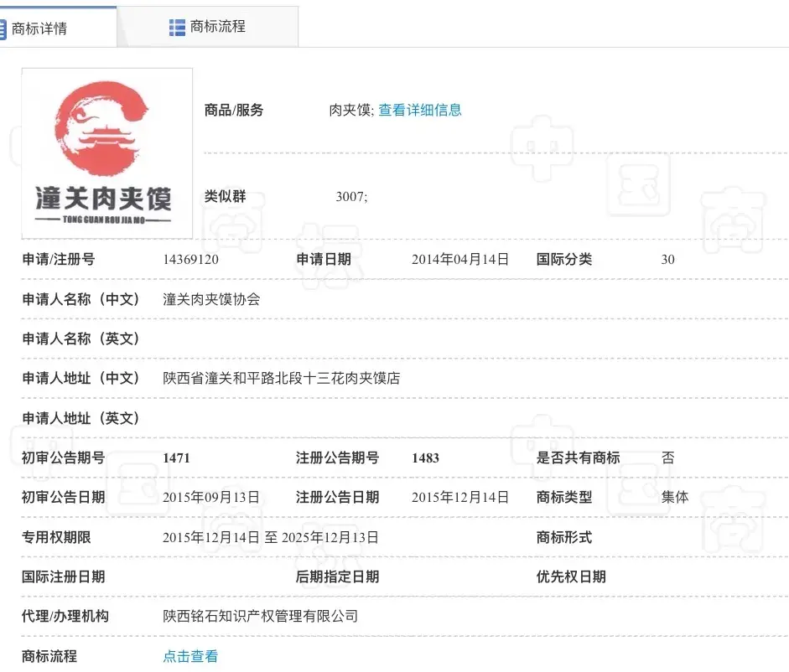Click the 申请人地址（中文） label
The height and width of the screenshot is (672, 789).
(81, 378)
